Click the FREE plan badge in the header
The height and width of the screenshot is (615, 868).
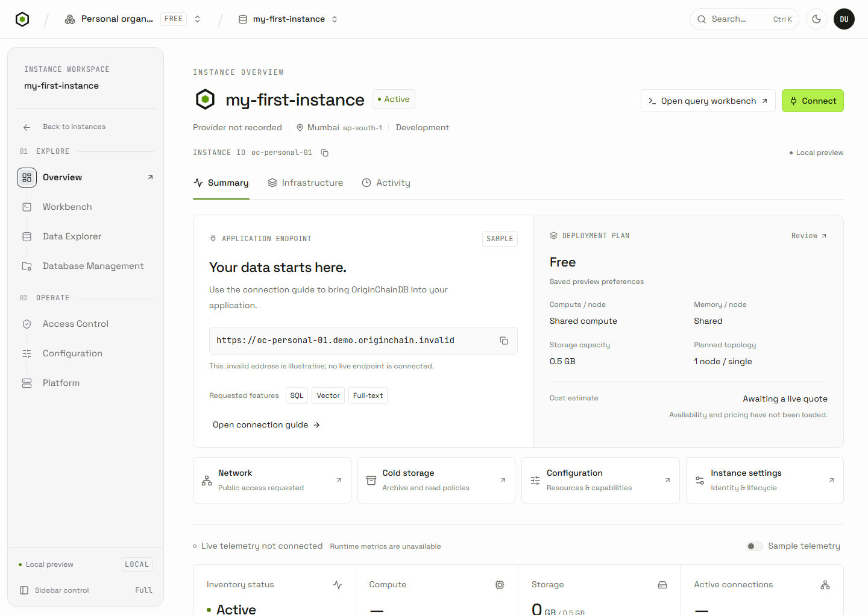tap(174, 19)
